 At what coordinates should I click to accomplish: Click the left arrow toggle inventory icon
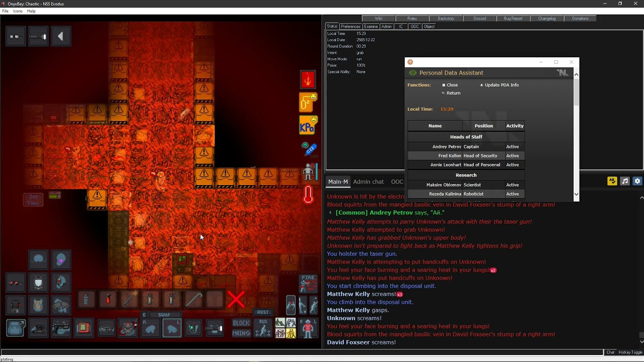(x=61, y=36)
